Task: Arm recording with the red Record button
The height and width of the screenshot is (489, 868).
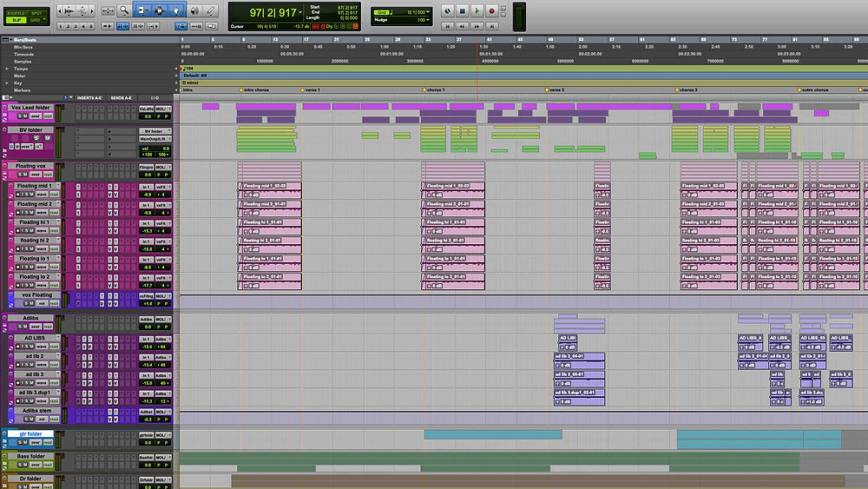Action: (491, 10)
